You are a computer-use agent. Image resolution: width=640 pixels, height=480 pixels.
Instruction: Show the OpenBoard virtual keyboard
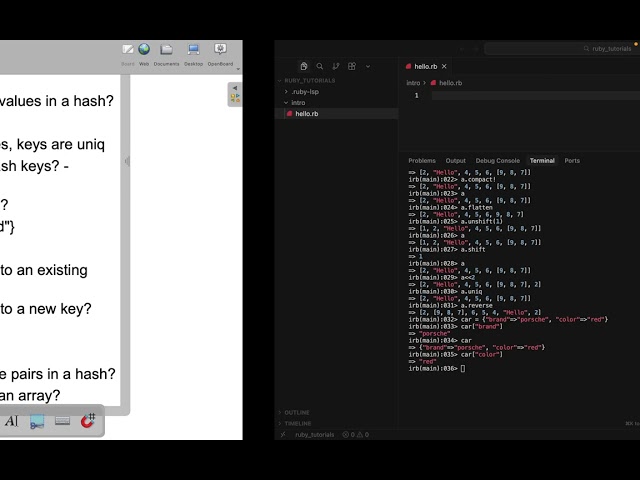[62, 421]
